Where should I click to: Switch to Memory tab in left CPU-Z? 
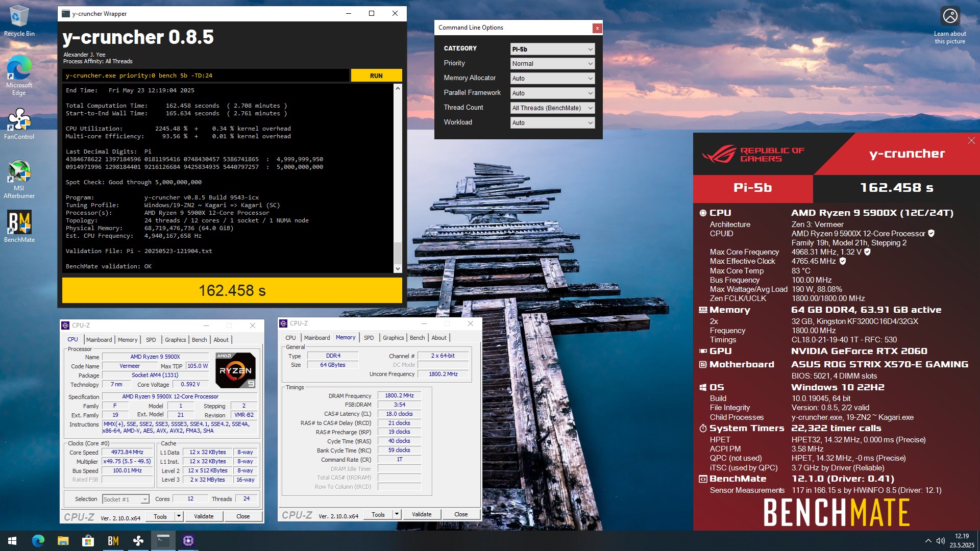point(128,340)
